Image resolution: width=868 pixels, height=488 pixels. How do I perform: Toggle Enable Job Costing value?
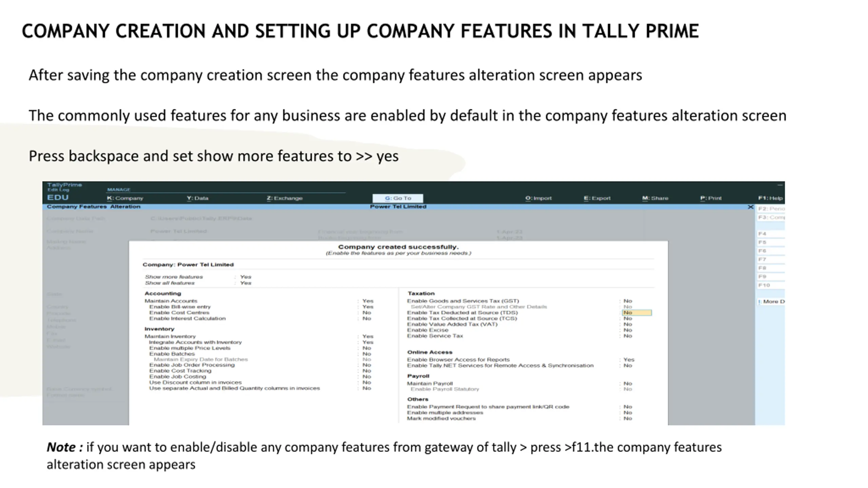click(367, 377)
